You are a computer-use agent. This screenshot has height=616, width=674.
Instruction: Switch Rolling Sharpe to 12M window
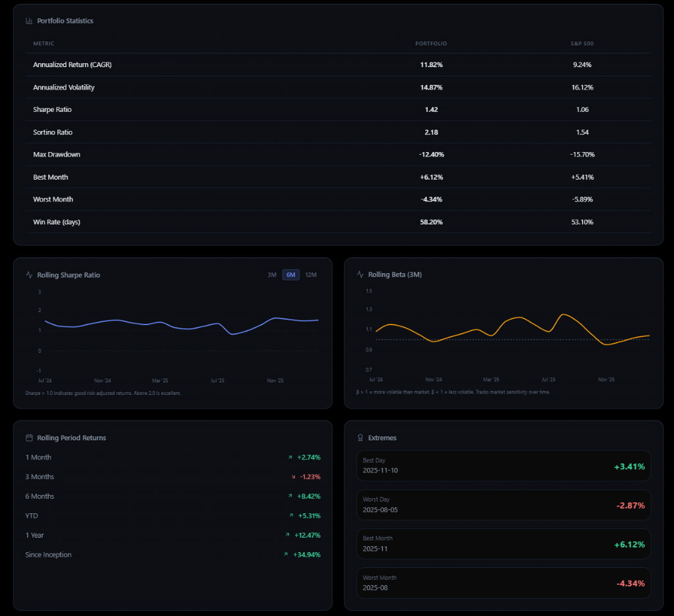click(x=311, y=275)
